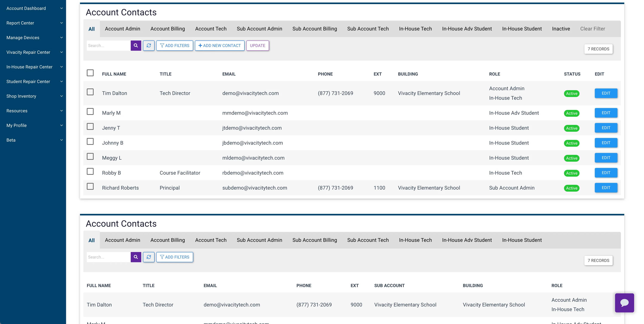Screen dimensions: 644x324
Task: Expand In-House Repair Center menu
Action: point(33,67)
